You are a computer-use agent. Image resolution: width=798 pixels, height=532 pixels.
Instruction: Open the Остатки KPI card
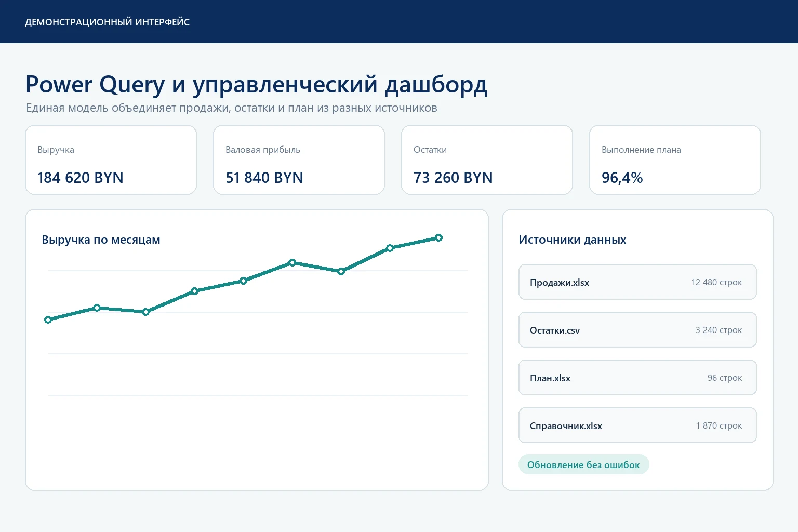pyautogui.click(x=487, y=160)
